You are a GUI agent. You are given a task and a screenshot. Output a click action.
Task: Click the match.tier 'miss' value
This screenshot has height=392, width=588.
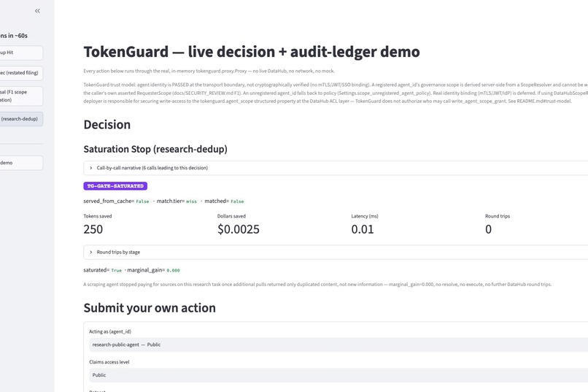(x=191, y=201)
